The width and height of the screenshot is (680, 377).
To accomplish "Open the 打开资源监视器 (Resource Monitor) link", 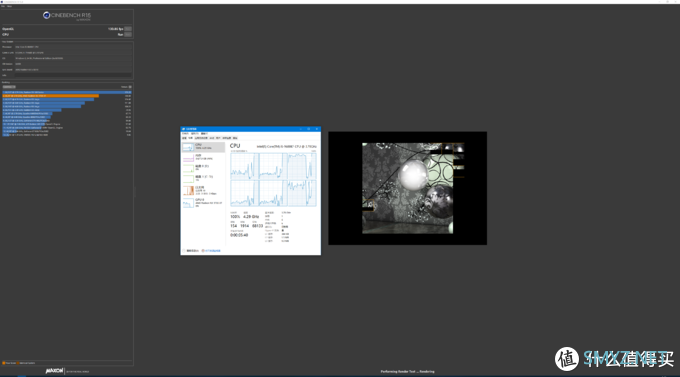I will coord(211,251).
